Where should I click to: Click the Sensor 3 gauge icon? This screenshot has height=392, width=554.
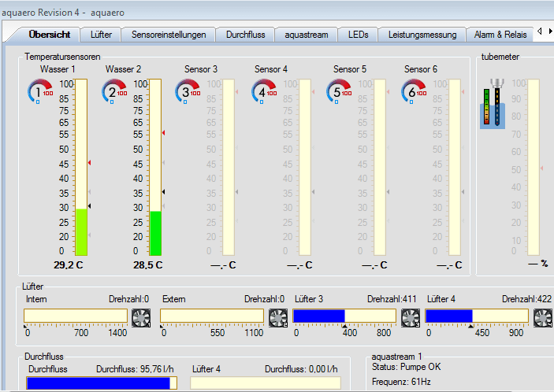(x=188, y=91)
